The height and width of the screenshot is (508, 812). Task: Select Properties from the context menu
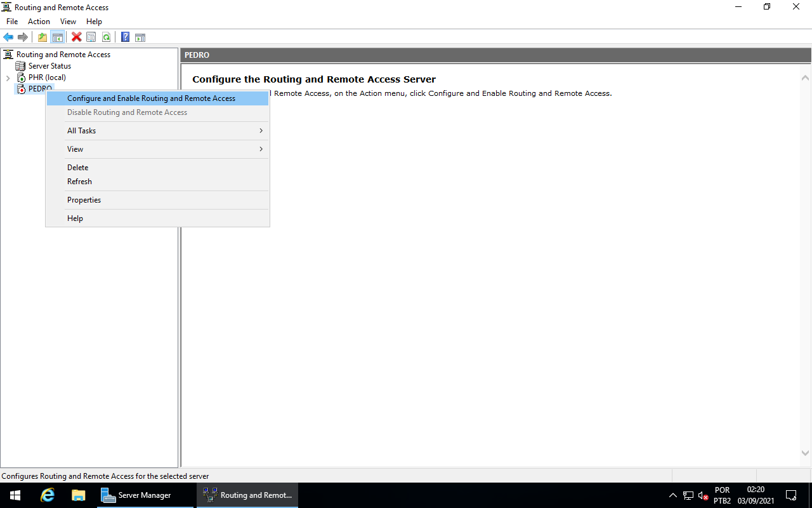pyautogui.click(x=84, y=199)
